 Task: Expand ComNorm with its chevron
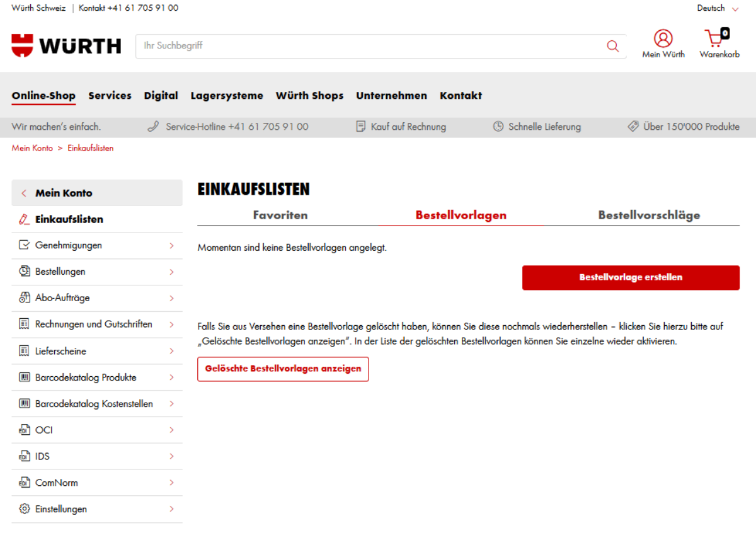tap(171, 483)
